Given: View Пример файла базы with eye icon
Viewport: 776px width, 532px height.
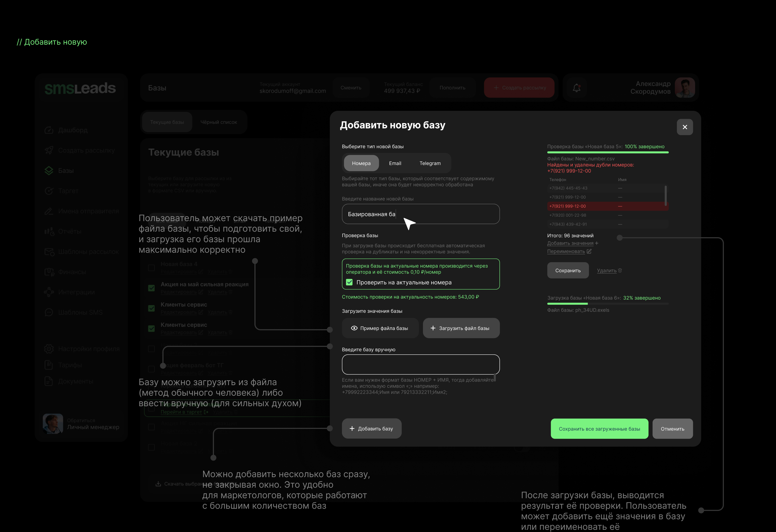Looking at the screenshot, I should [x=380, y=328].
